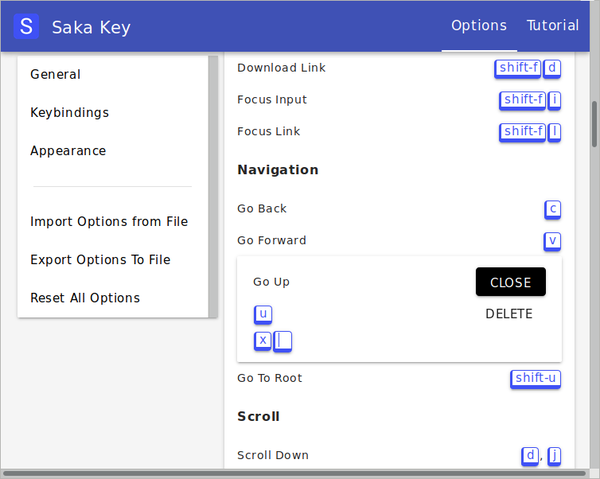This screenshot has width=600, height=479.
Task: Click the page vertical scrollbar thumb
Action: [594, 124]
